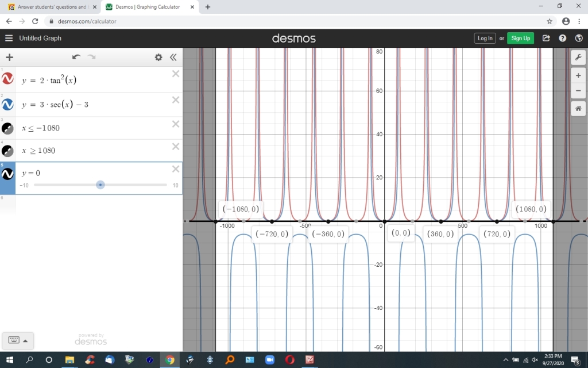The height and width of the screenshot is (368, 588).
Task: Click the desmos.com/calculator address bar
Action: click(x=296, y=21)
